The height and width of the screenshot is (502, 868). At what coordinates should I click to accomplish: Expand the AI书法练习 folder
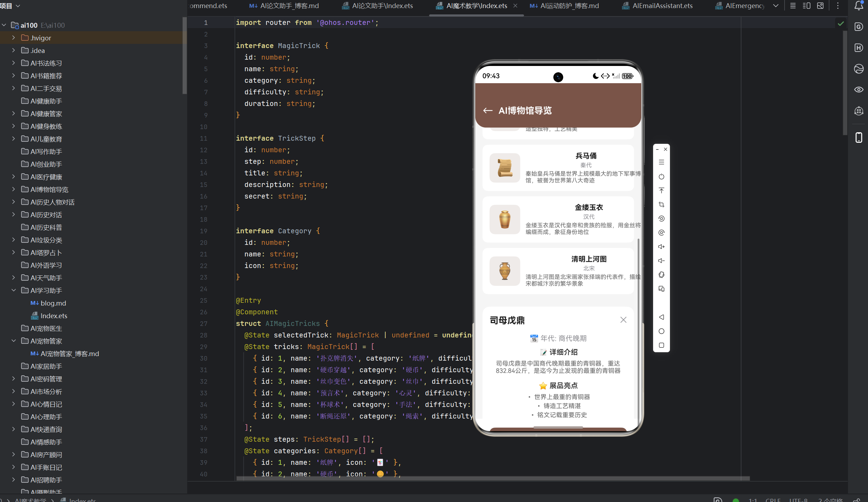[14, 63]
